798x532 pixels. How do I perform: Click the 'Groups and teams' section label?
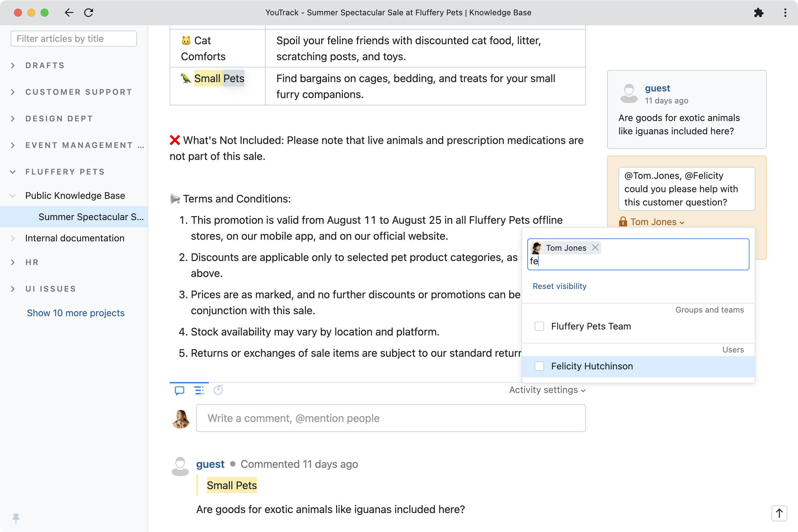(x=710, y=310)
